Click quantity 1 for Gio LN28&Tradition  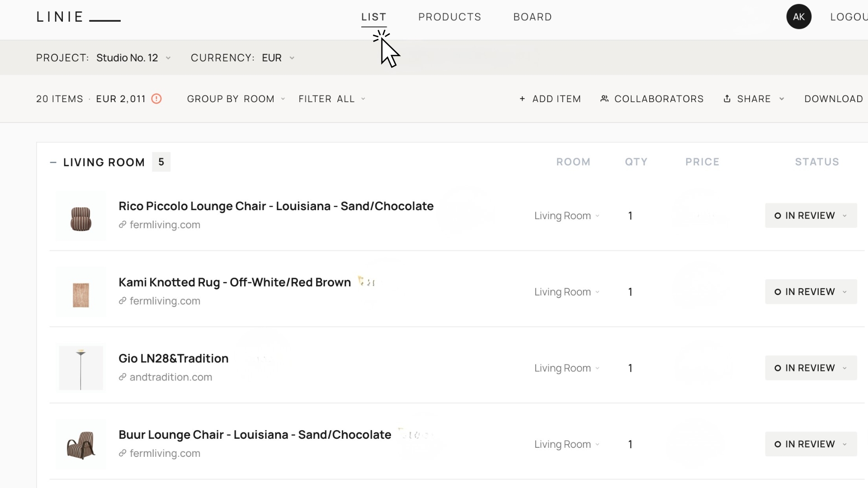point(630,368)
